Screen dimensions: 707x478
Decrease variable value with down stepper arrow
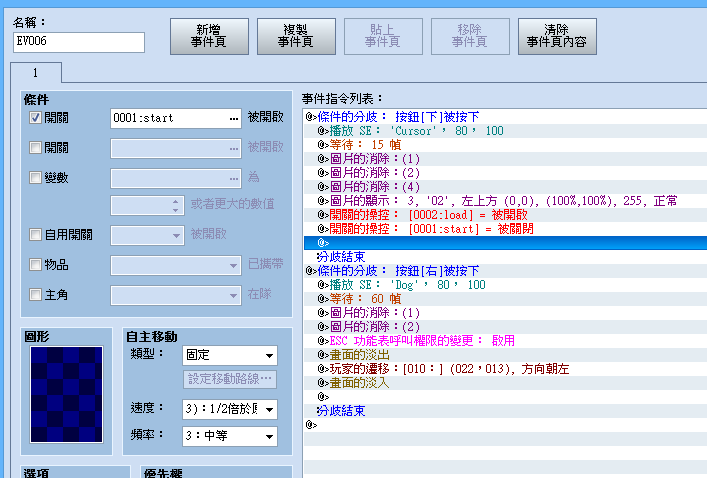(x=175, y=210)
